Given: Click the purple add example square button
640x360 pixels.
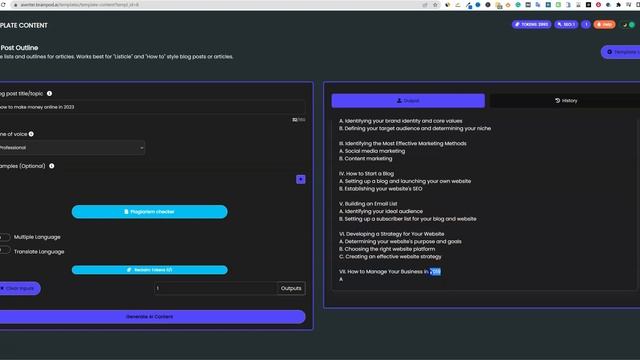Looking at the screenshot, I should pos(300,179).
